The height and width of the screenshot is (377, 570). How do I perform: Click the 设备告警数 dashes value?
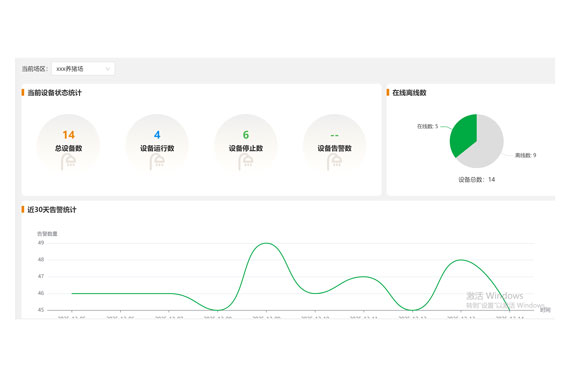(334, 135)
